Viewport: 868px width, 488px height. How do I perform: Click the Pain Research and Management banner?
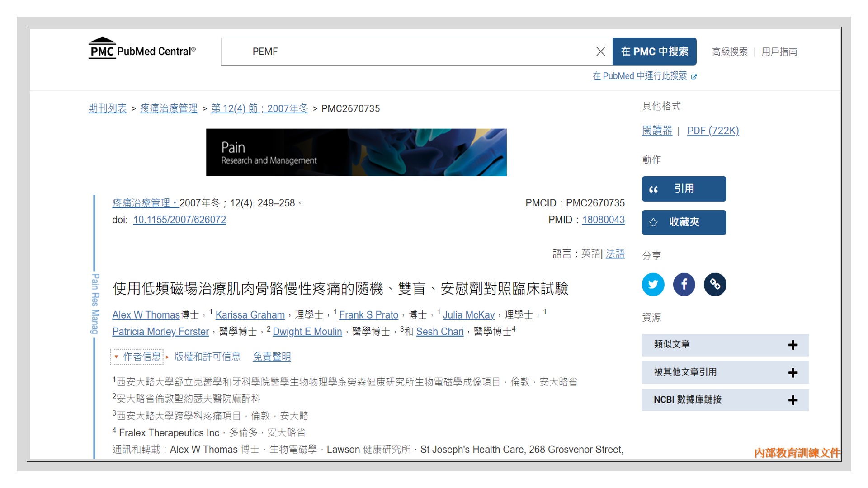coord(356,152)
